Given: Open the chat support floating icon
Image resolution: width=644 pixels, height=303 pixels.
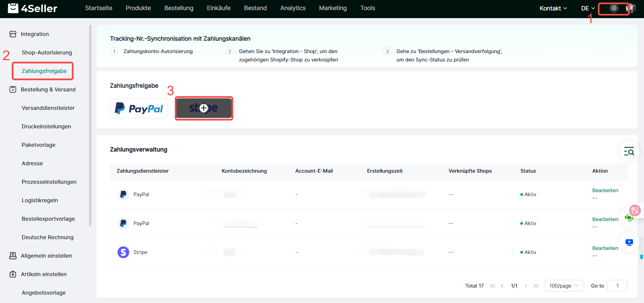Looking at the screenshot, I should tap(628, 218).
